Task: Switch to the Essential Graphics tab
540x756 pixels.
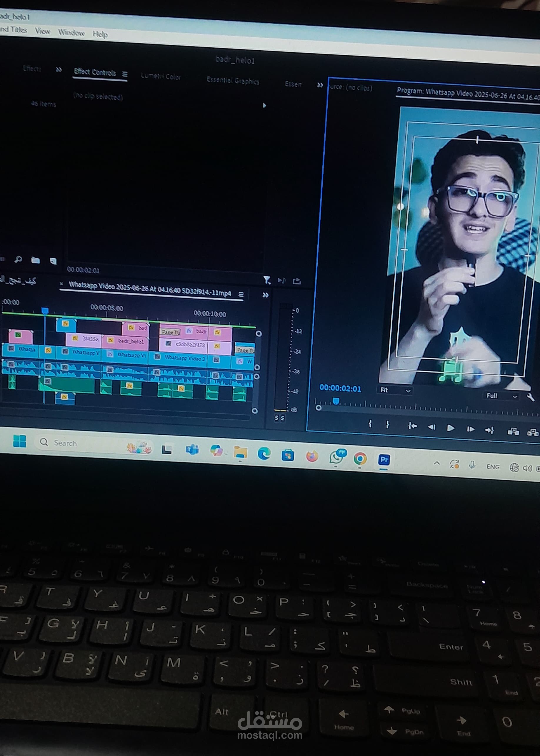Action: click(x=233, y=81)
